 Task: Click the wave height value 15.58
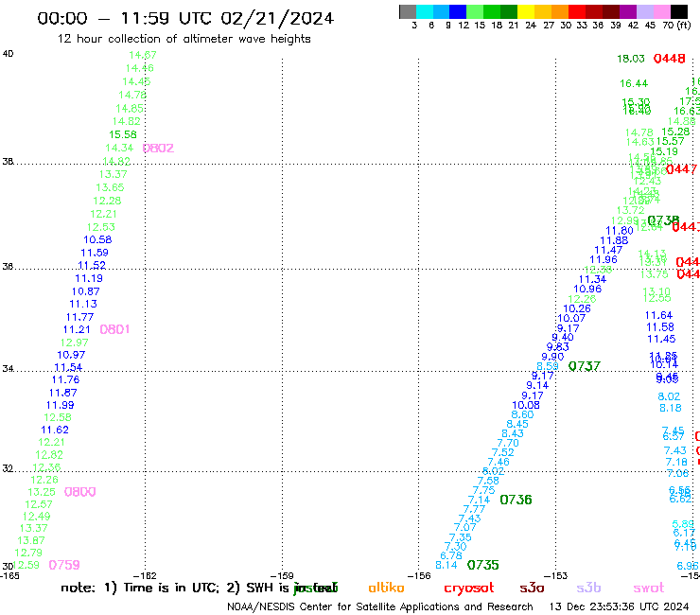[123, 134]
